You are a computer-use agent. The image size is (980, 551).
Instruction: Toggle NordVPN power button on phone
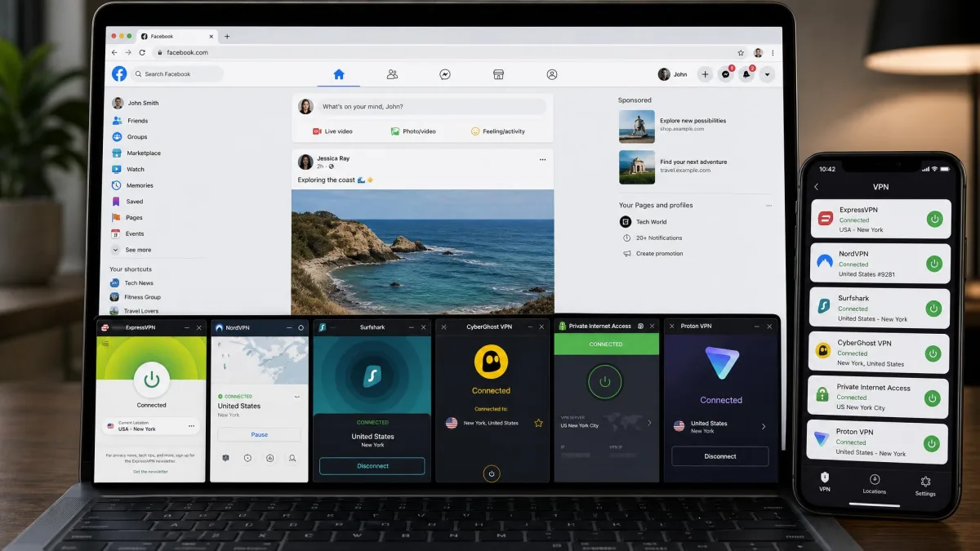click(934, 264)
